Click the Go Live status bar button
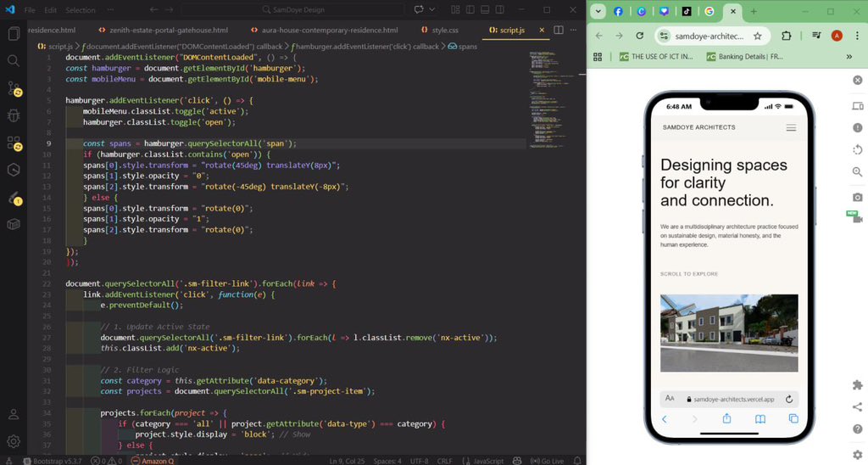Image resolution: width=868 pixels, height=465 pixels. 547,461
